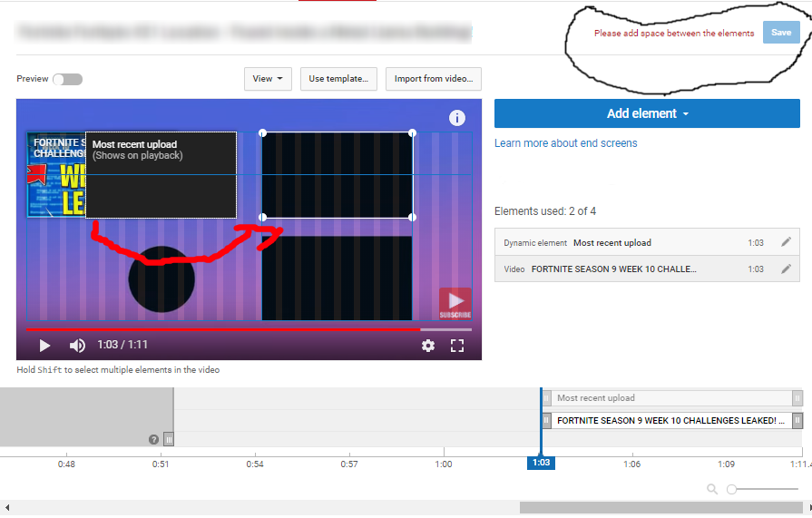Click the end screen start handle in timeline
Viewport: 812px width, 518px height.
point(169,439)
